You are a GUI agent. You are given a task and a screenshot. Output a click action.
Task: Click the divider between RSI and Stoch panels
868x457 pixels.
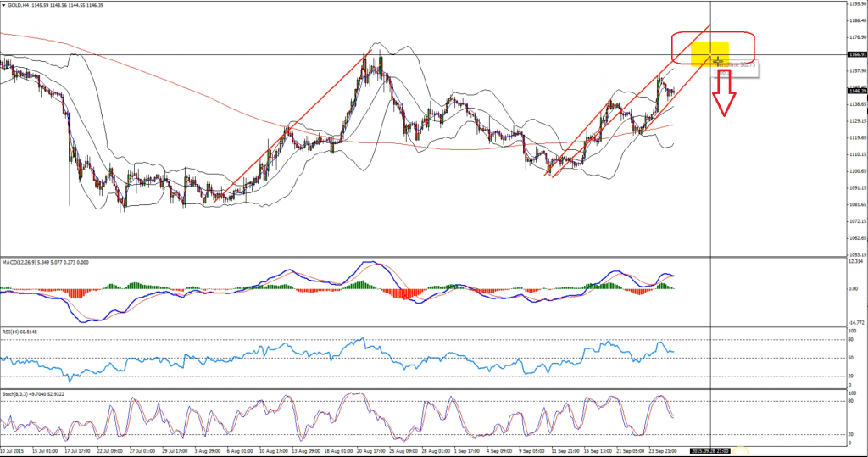point(424,389)
